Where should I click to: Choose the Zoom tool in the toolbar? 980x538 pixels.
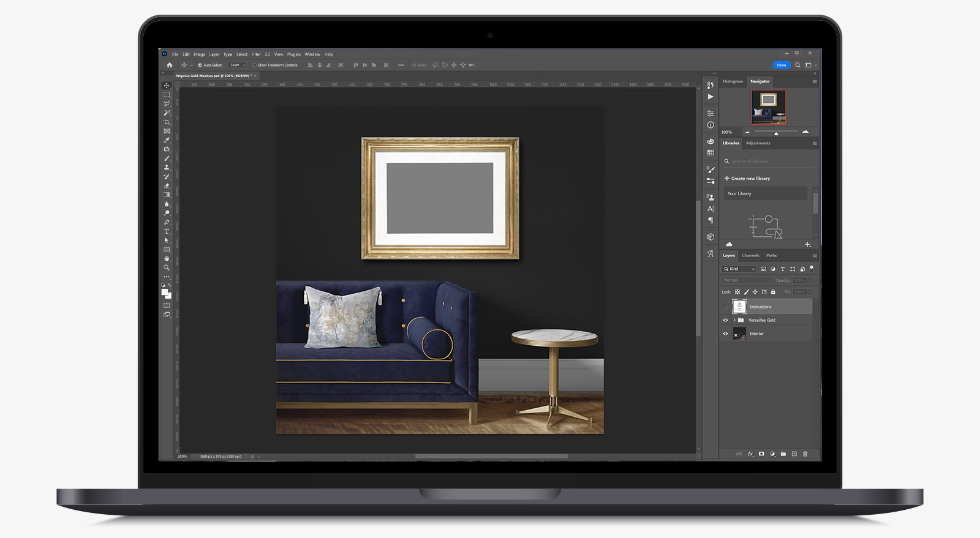(x=167, y=267)
